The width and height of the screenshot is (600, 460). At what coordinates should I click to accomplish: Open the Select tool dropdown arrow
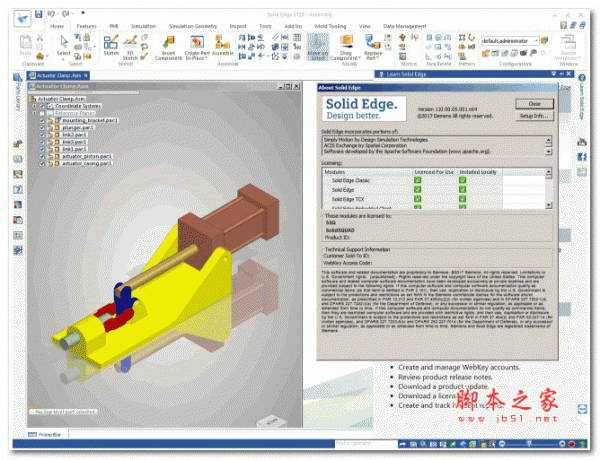point(64,59)
